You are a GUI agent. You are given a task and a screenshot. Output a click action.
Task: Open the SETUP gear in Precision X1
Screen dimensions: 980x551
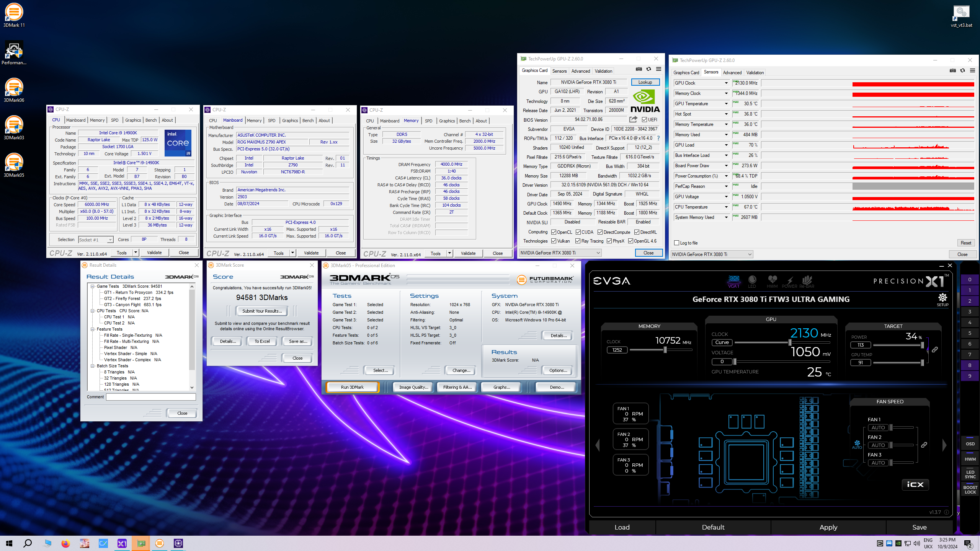pyautogui.click(x=942, y=300)
